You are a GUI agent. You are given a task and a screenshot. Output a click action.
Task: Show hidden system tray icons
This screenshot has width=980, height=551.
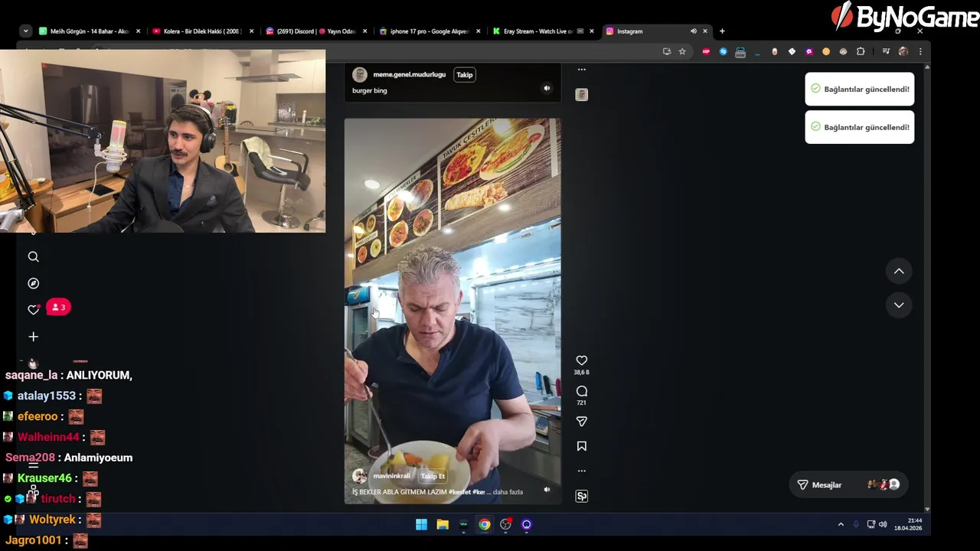(x=841, y=524)
